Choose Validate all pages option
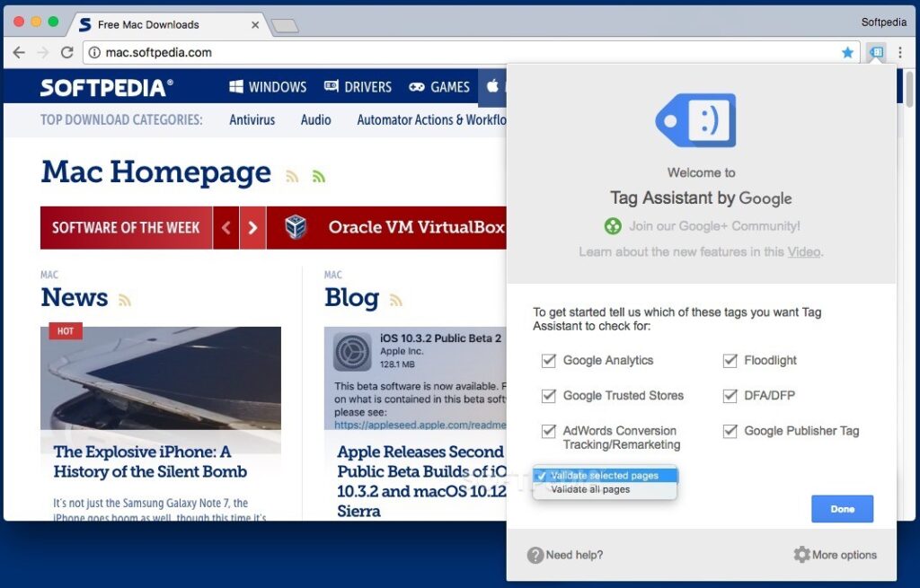 pos(605,489)
